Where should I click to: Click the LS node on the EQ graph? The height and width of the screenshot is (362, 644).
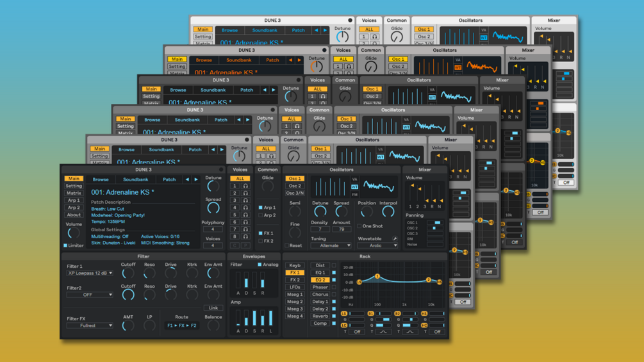(359, 282)
